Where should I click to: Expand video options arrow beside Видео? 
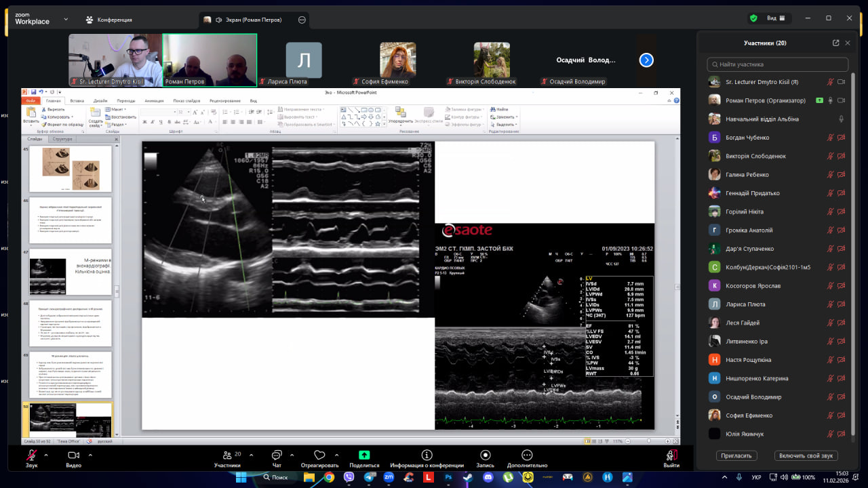click(90, 455)
